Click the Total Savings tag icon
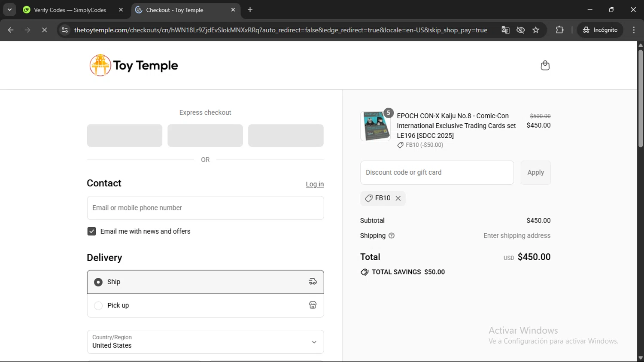 tap(365, 272)
